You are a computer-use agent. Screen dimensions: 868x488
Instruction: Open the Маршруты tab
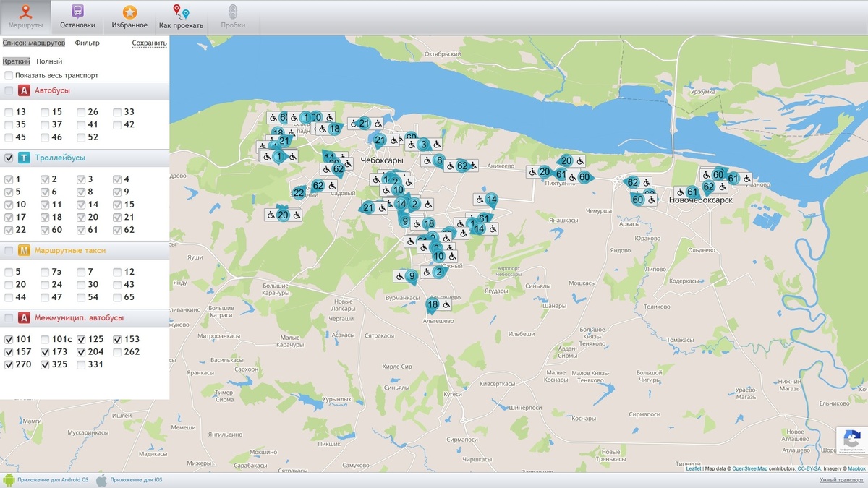(25, 17)
